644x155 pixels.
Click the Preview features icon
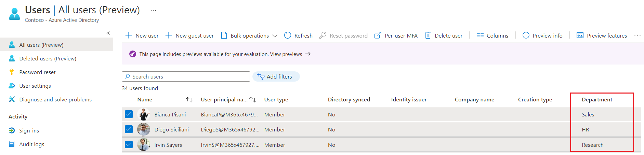coord(580,36)
